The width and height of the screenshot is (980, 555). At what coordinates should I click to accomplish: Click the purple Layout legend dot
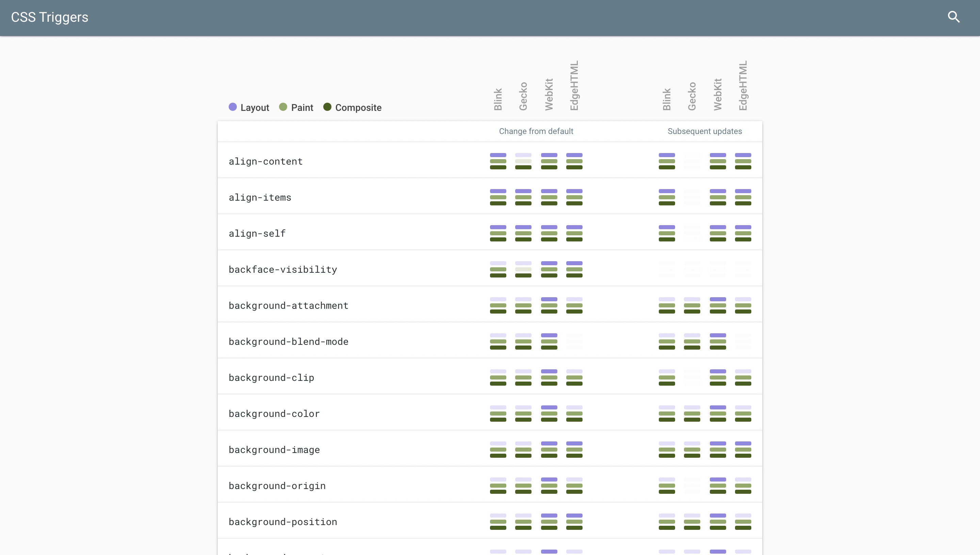(233, 107)
